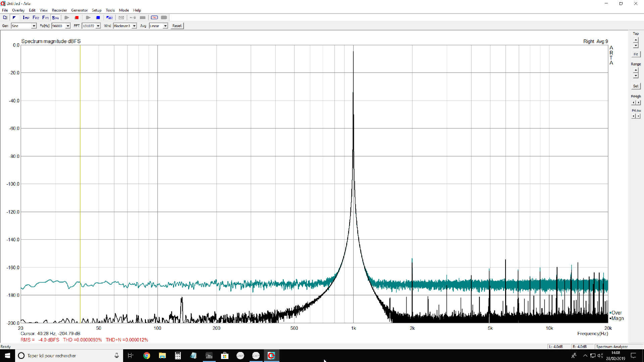Open the Overlay menu

tap(18, 10)
